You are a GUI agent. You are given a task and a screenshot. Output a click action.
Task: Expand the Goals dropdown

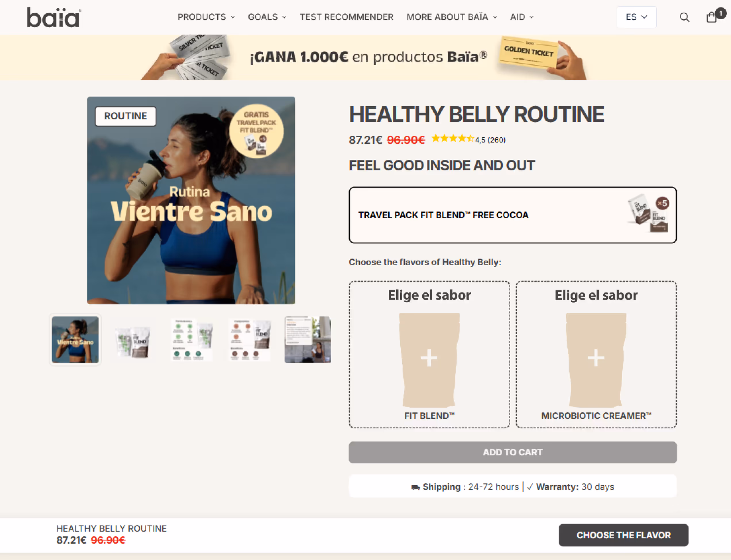(x=267, y=17)
